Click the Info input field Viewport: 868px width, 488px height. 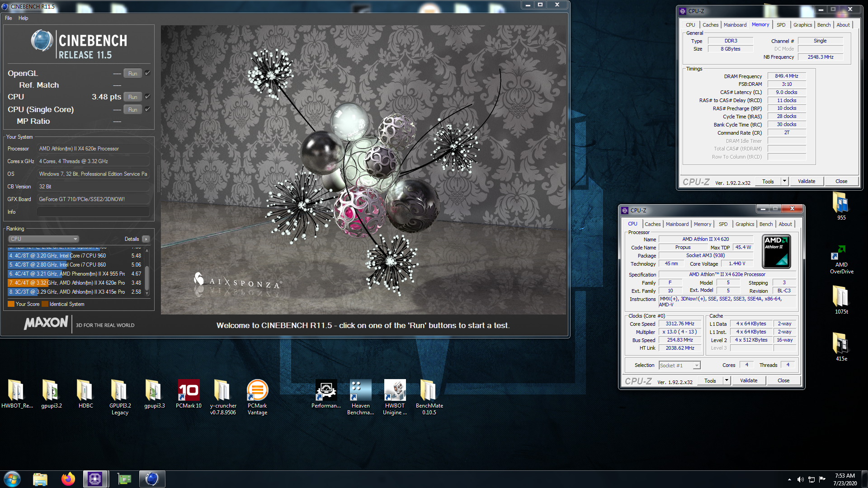[93, 212]
